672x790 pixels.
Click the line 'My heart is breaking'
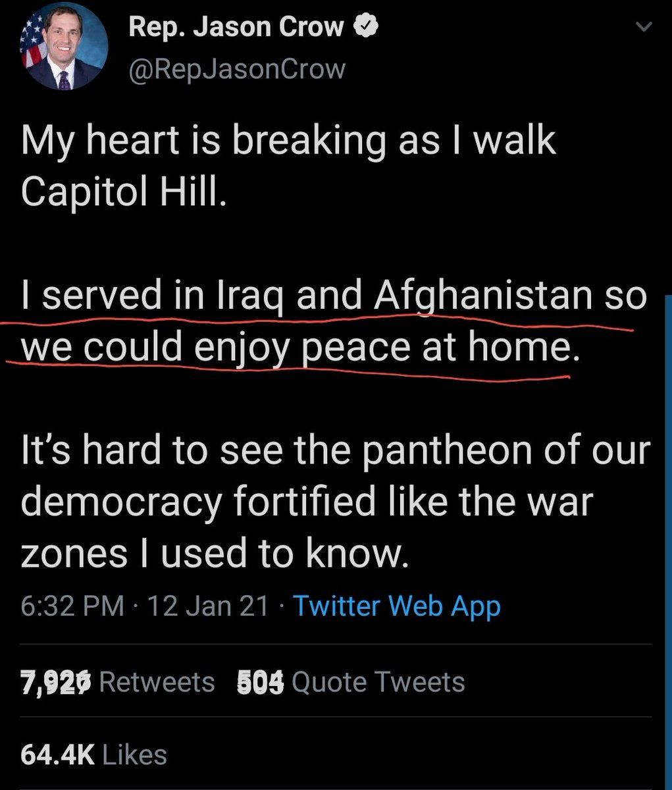288,140
